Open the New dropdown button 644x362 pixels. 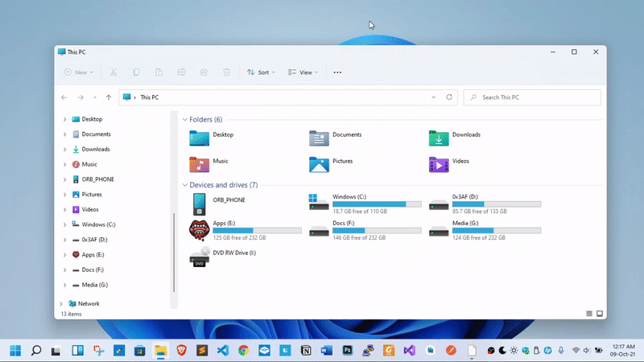(78, 72)
